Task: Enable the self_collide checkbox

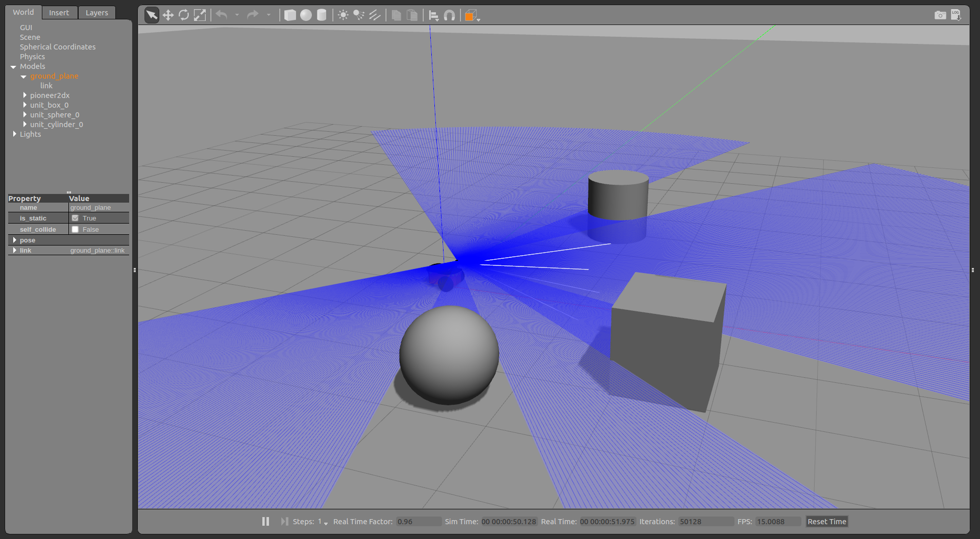Action: coord(76,230)
